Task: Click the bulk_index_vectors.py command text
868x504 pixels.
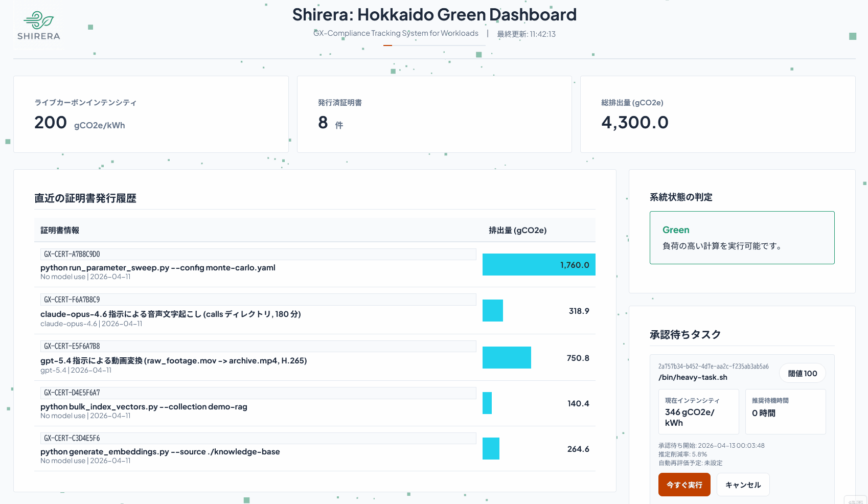Action: coord(144,407)
